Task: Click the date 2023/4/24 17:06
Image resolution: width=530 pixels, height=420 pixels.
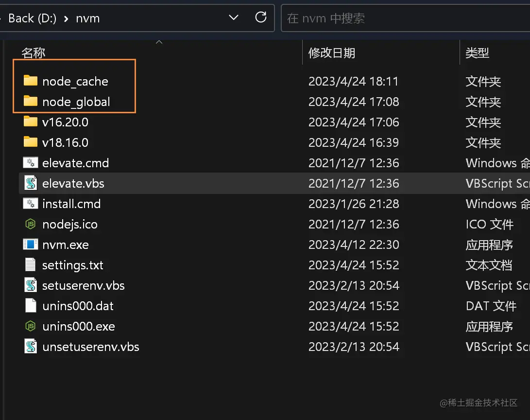Action: 354,122
